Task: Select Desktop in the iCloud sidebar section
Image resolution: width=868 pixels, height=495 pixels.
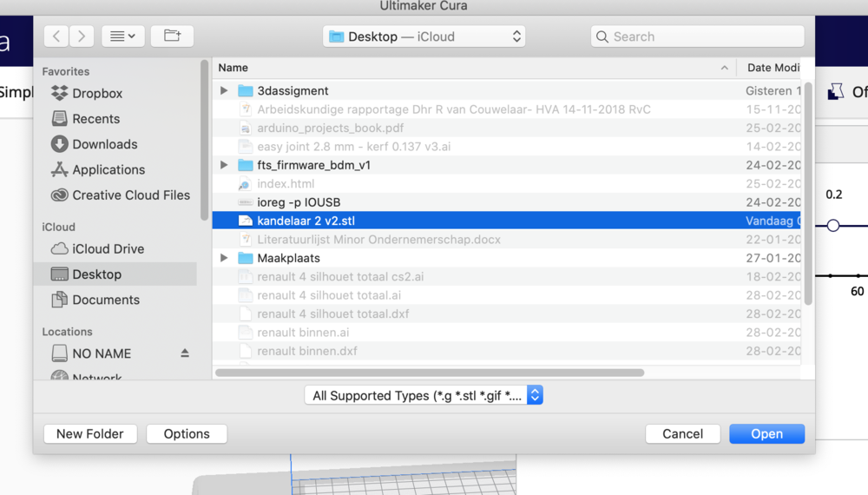Action: point(115,274)
